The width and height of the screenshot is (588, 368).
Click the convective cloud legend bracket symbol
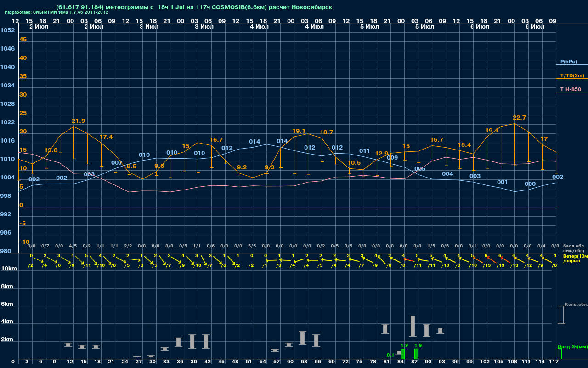(561, 315)
